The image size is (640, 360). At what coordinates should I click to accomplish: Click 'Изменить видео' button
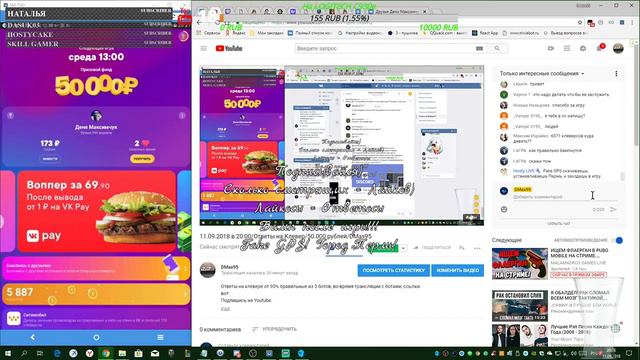[458, 270]
